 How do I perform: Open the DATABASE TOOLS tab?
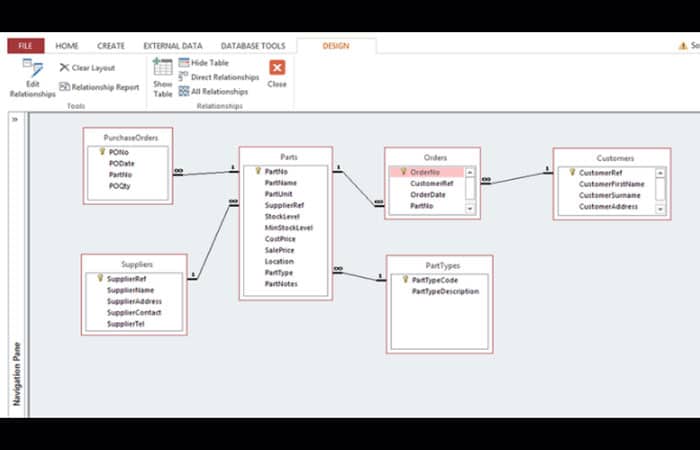pyautogui.click(x=253, y=46)
